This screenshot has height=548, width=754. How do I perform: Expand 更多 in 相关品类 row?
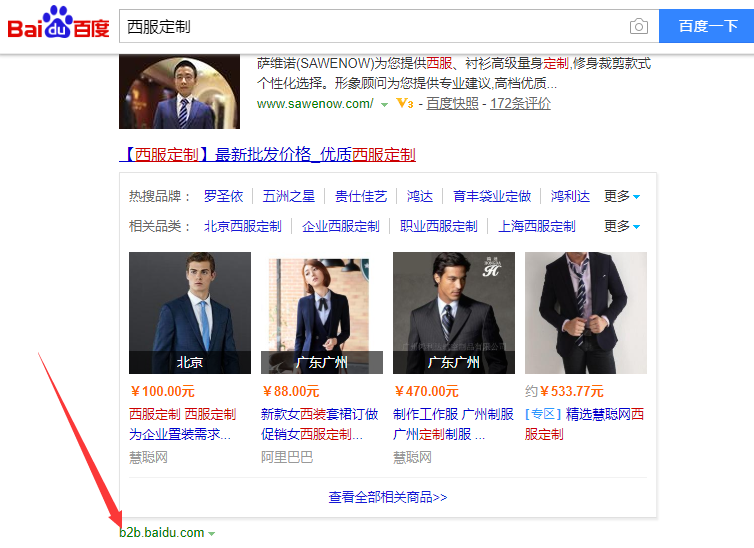click(622, 226)
